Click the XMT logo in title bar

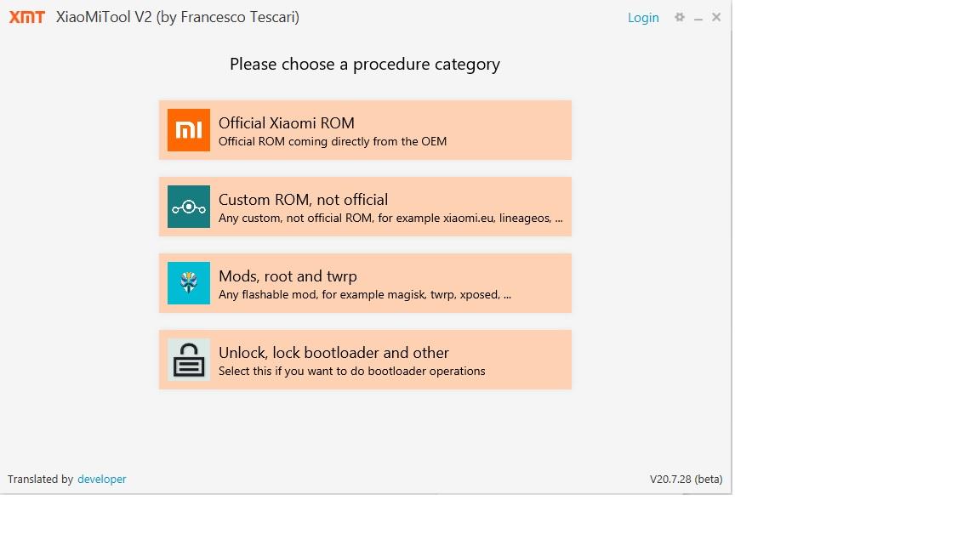coord(27,17)
